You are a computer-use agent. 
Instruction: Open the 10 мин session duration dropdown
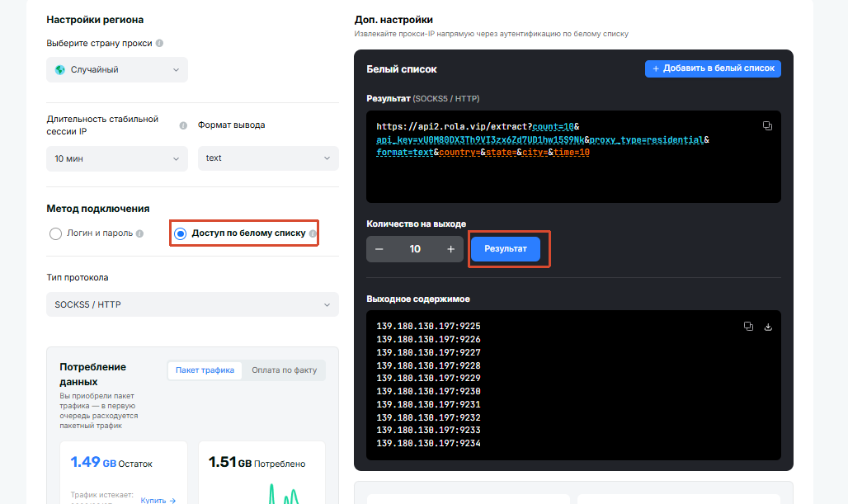(x=117, y=158)
